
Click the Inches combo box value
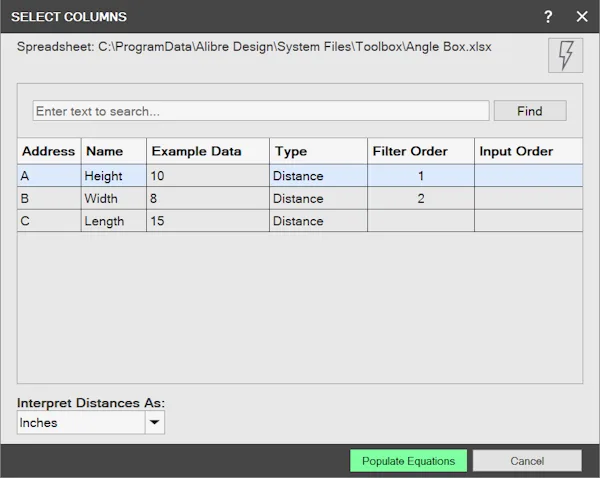pos(81,423)
